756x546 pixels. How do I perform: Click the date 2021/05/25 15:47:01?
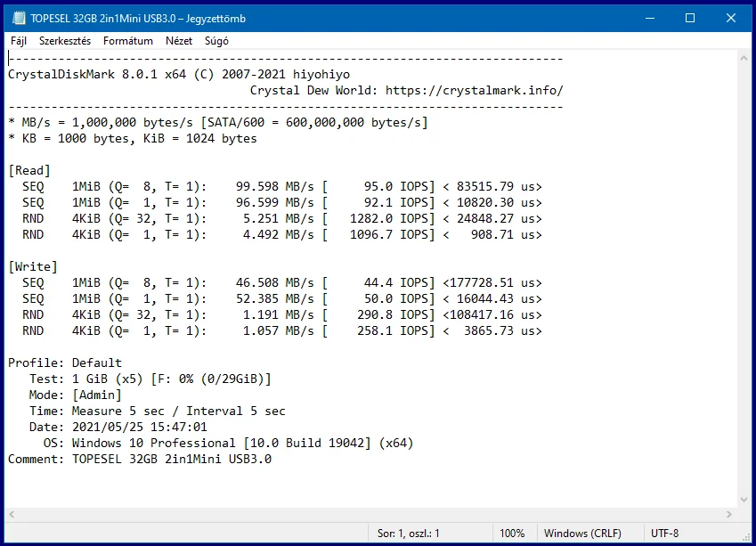[x=140, y=427]
